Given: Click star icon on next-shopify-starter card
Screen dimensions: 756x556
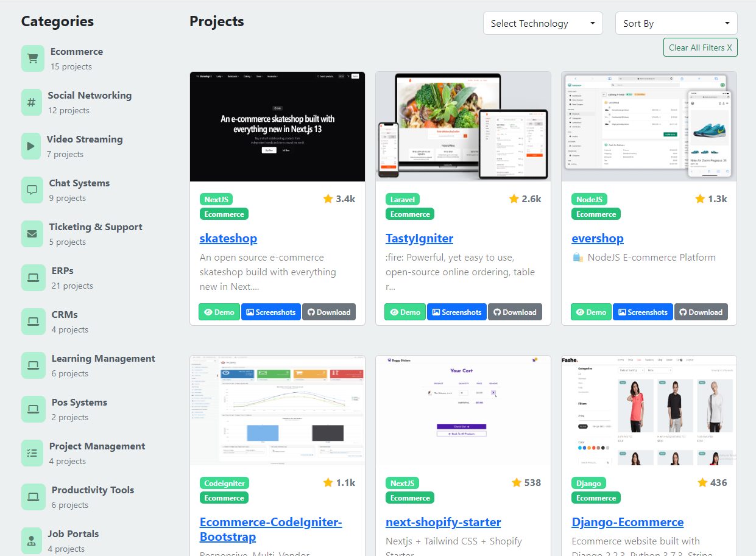Looking at the screenshot, I should tap(517, 482).
